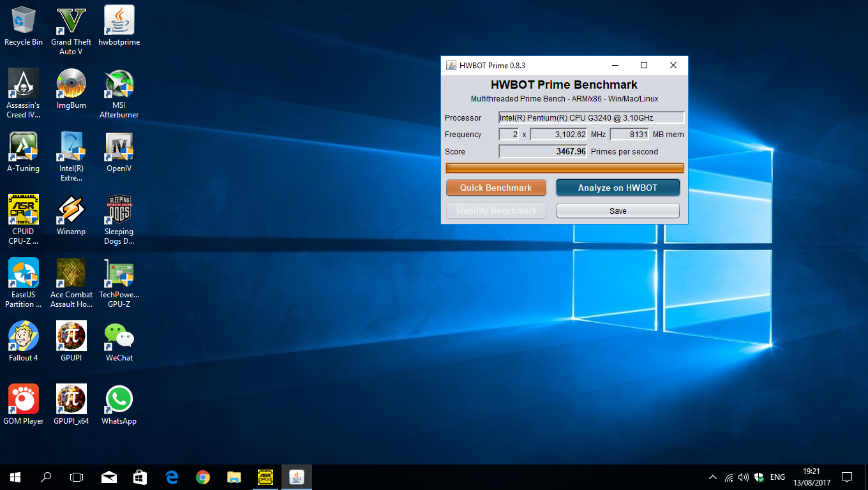868x490 pixels.
Task: Click the memory field showing 8131
Action: (630, 135)
